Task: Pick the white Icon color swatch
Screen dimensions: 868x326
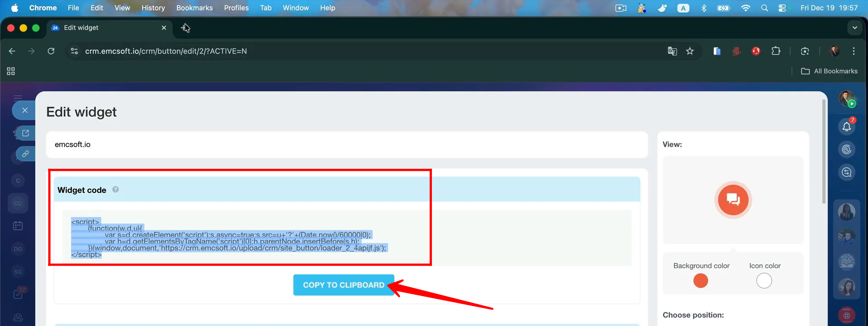Action: pyautogui.click(x=764, y=281)
